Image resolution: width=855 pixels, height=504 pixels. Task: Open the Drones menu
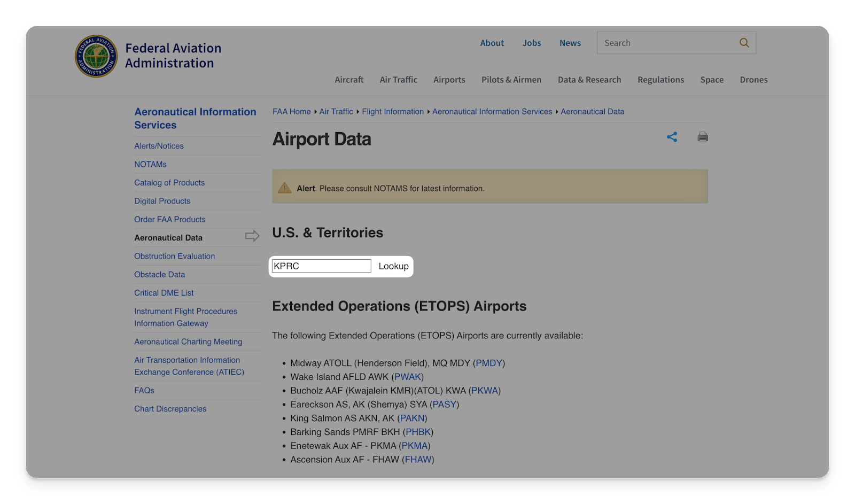(753, 80)
